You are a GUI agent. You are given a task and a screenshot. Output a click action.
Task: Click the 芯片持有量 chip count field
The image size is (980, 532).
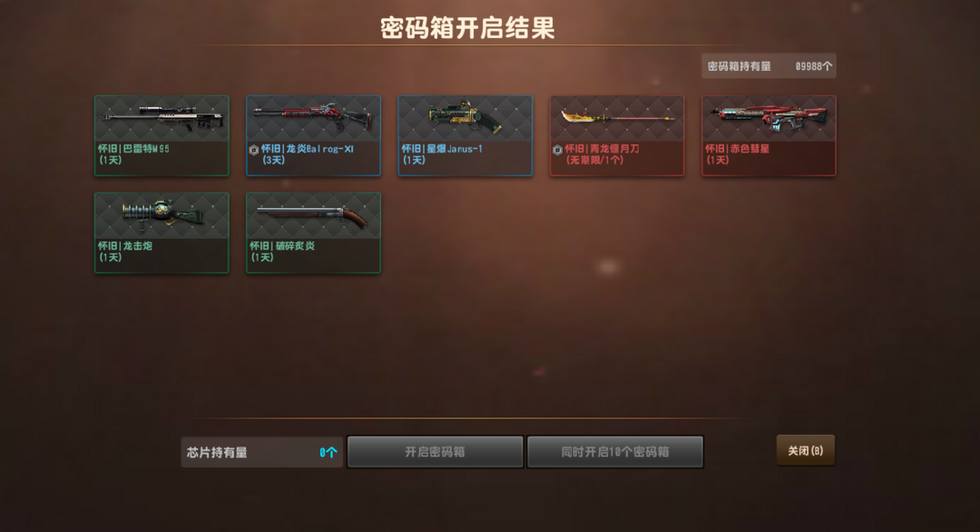pos(262,452)
